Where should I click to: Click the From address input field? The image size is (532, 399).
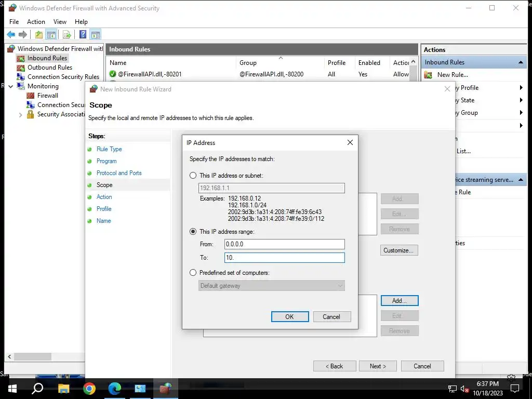pos(284,244)
